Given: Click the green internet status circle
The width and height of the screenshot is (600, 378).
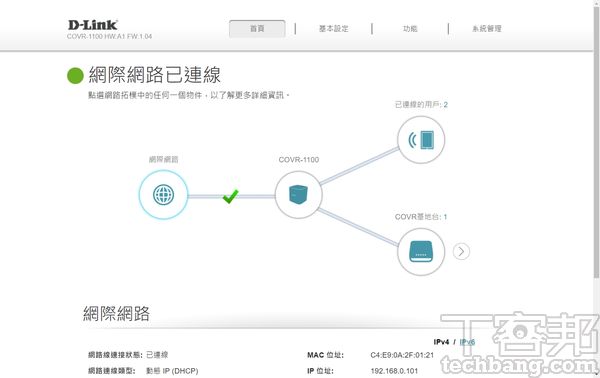Looking at the screenshot, I should click(x=75, y=75).
